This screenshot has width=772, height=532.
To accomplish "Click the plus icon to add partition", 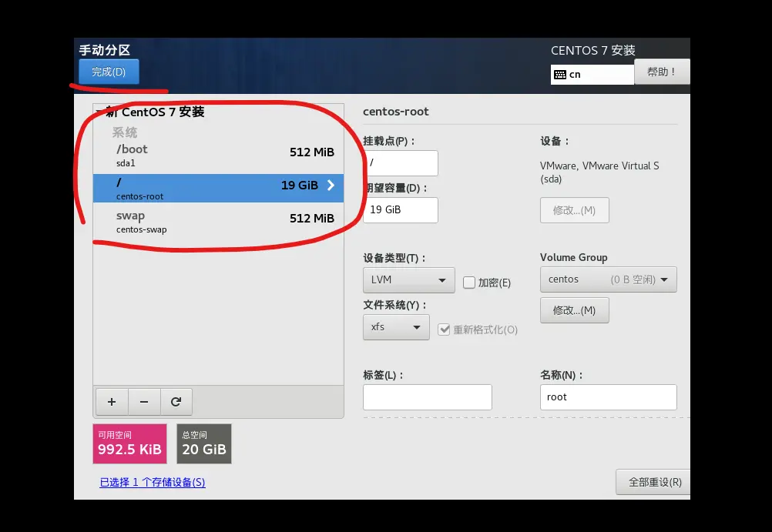I will 111,401.
